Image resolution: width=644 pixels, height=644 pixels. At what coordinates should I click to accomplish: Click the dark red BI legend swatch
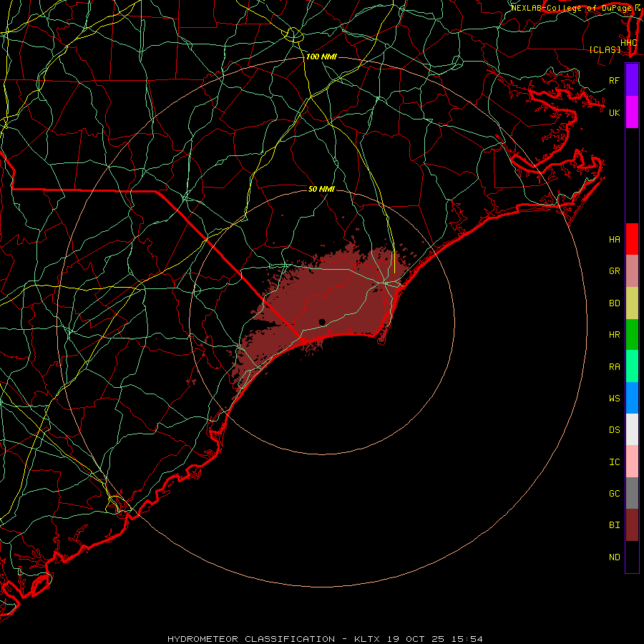(632, 525)
